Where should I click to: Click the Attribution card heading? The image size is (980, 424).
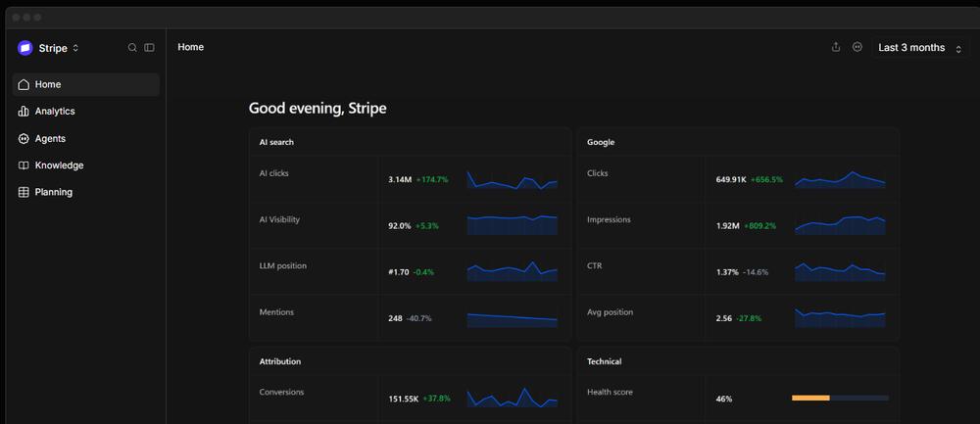click(280, 361)
